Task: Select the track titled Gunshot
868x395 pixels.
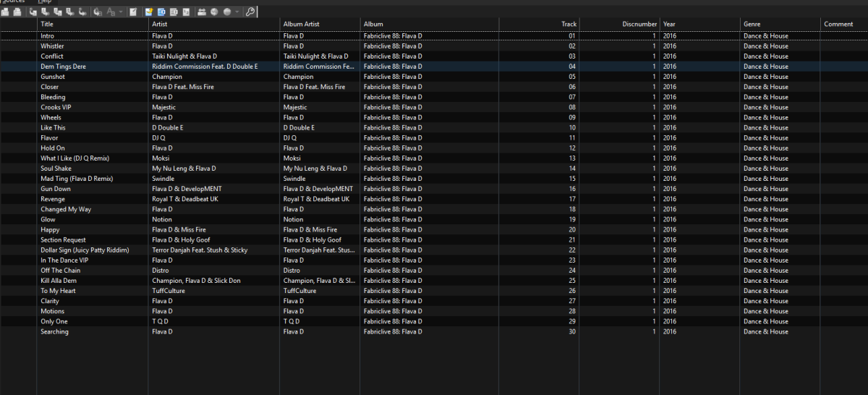Action: (434, 76)
